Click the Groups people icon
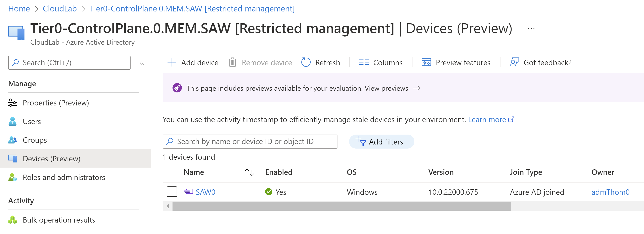Image resolution: width=644 pixels, height=234 pixels. pyautogui.click(x=12, y=140)
